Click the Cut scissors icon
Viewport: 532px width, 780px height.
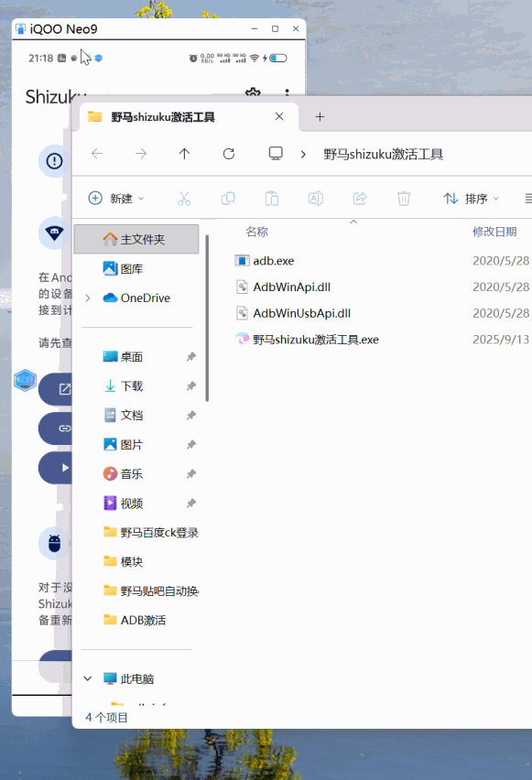[184, 199]
